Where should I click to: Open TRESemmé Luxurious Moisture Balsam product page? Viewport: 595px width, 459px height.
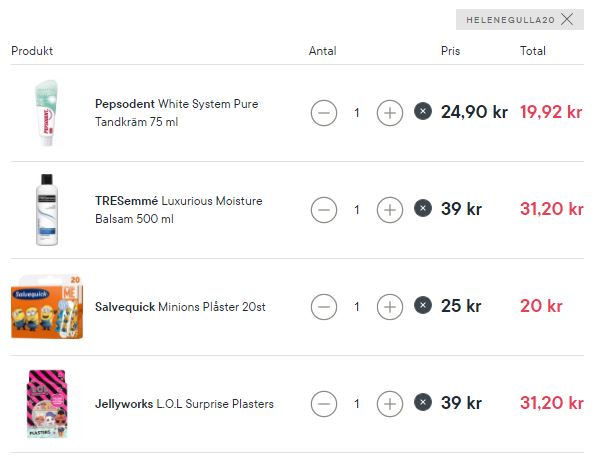[x=178, y=210]
